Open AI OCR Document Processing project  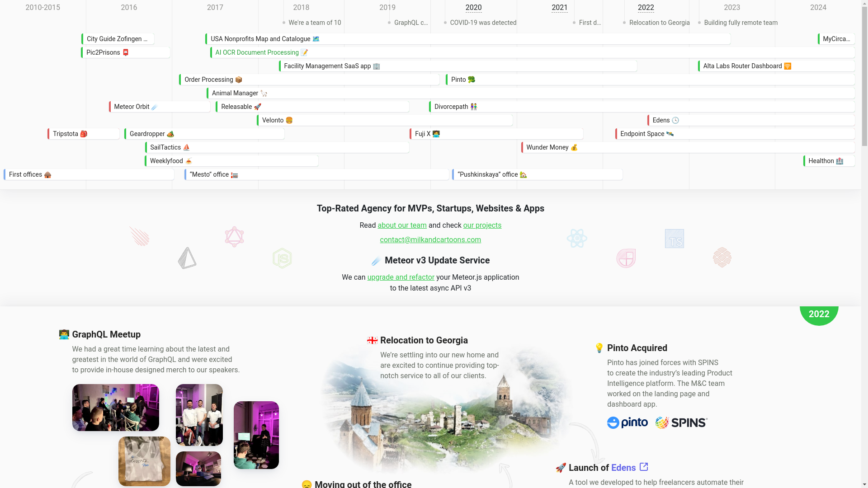tap(533, 52)
